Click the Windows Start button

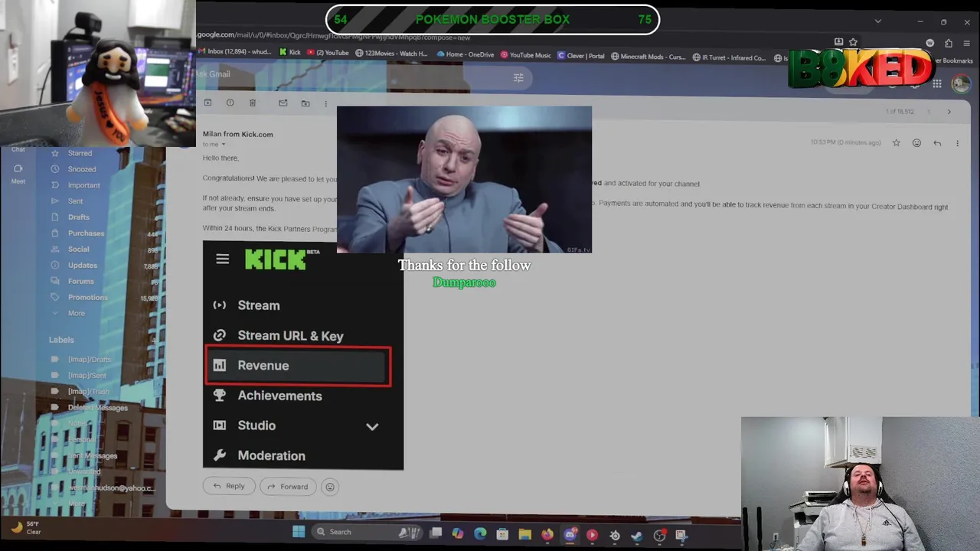click(x=299, y=532)
